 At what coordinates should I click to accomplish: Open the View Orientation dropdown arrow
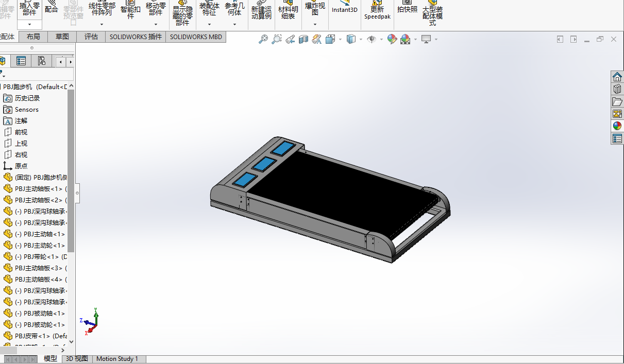point(340,40)
